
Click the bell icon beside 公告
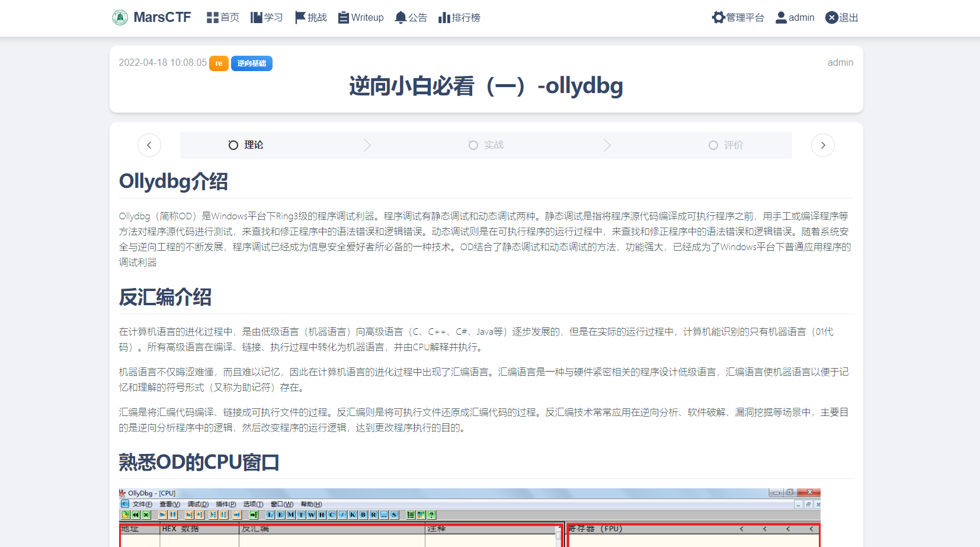pos(401,17)
